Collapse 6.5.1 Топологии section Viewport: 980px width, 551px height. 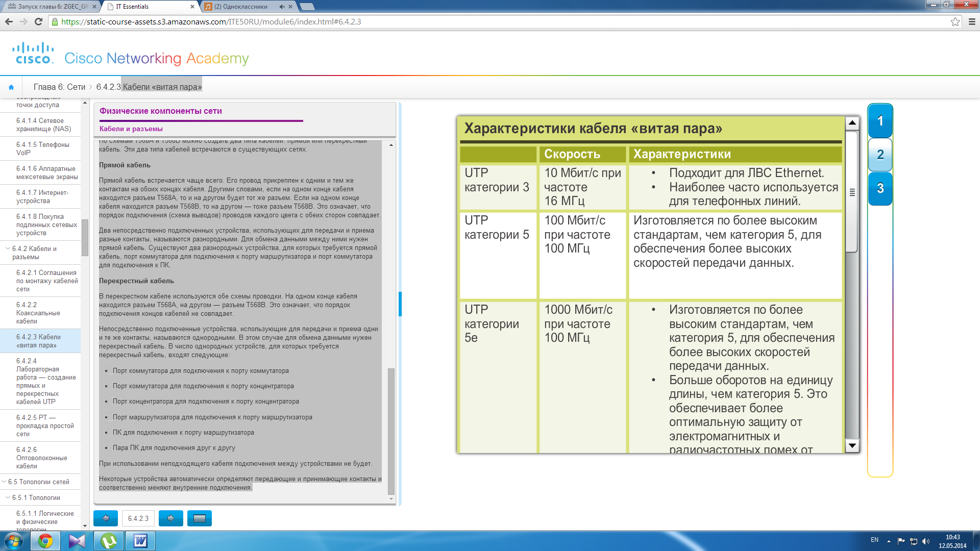[x=8, y=497]
